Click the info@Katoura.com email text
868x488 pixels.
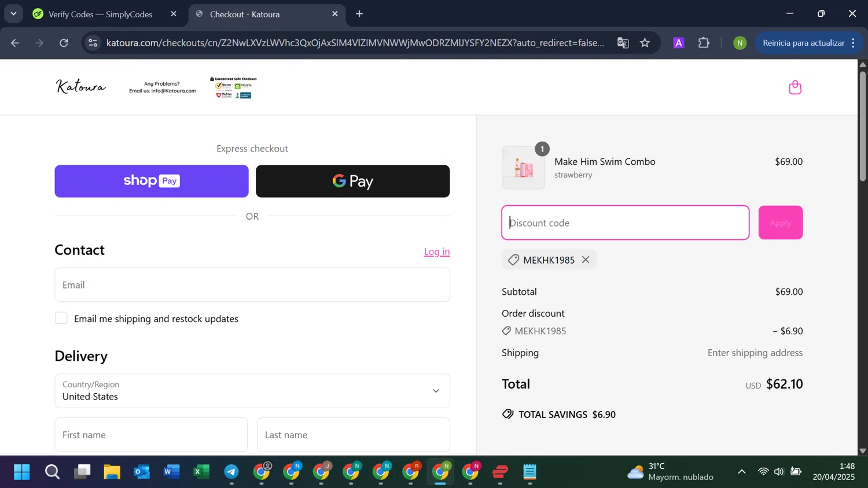174,91
